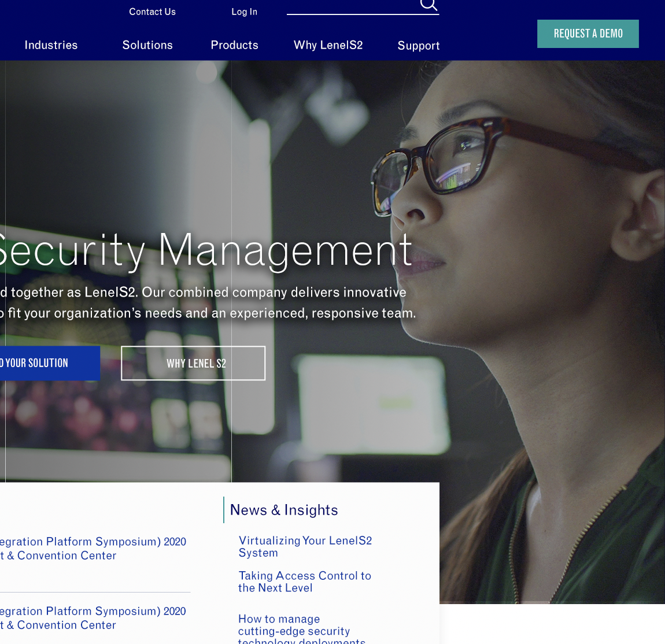Open first Platform Symposium 2020 event link
The width and height of the screenshot is (665, 644).
click(x=93, y=549)
